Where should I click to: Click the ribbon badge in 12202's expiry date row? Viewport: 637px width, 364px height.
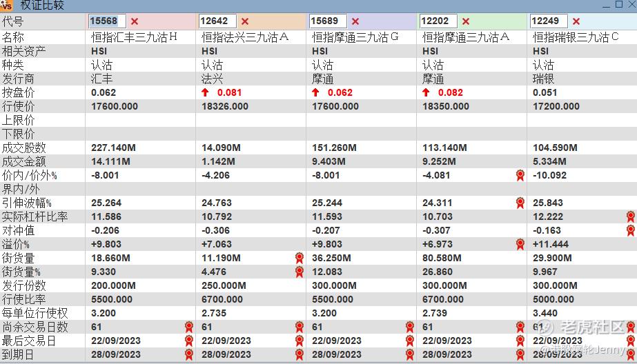(x=520, y=354)
